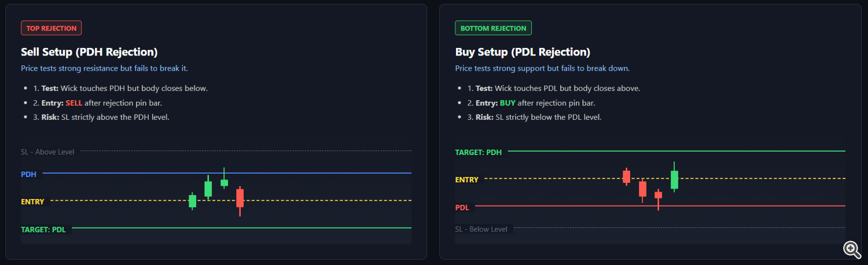
Task: Click the red PDL label in buy chart
Action: (x=462, y=208)
